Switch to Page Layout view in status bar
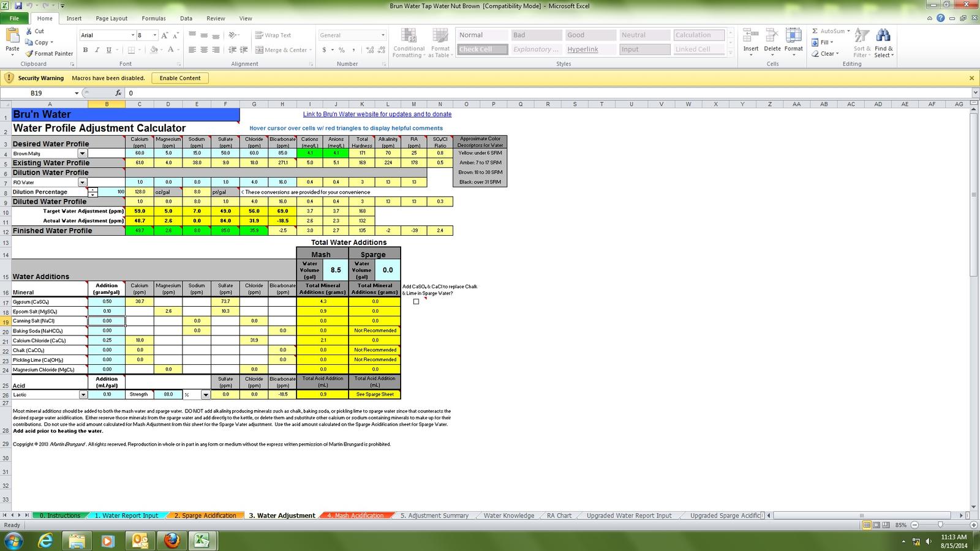The height and width of the screenshot is (551, 980). click(x=876, y=525)
